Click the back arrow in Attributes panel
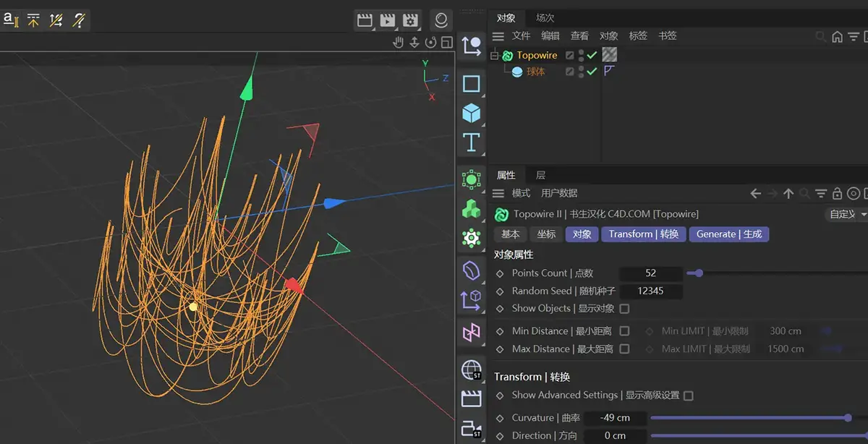The width and height of the screenshot is (868, 444). click(755, 194)
